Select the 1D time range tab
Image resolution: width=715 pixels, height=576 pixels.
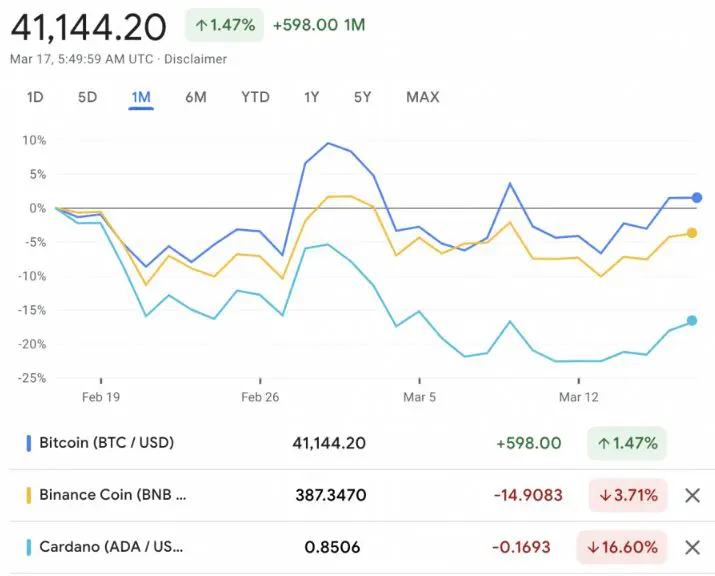pos(35,97)
